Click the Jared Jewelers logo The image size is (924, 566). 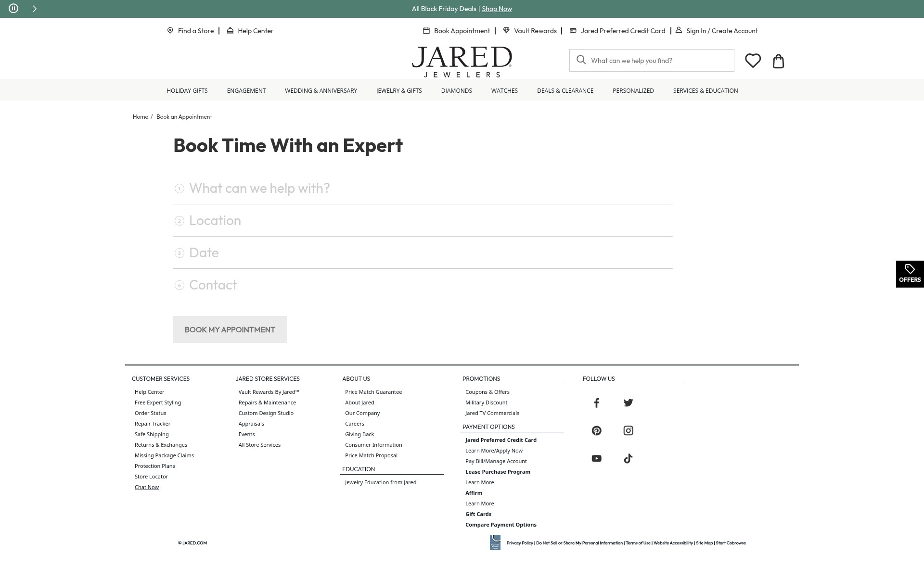[x=462, y=62]
